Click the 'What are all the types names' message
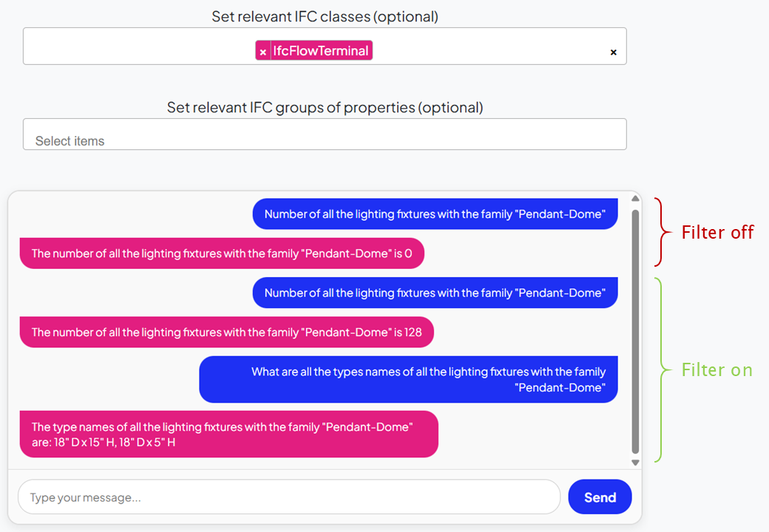The image size is (769, 532). tap(408, 380)
